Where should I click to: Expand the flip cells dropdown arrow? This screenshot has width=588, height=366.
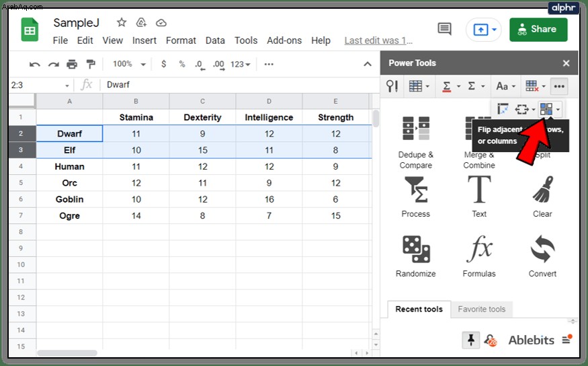tap(558, 110)
